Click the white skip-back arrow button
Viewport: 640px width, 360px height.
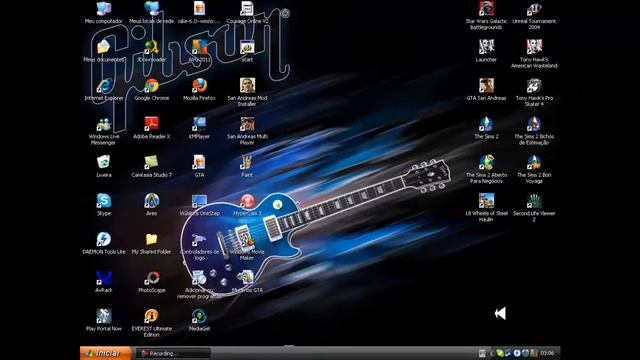[500, 313]
